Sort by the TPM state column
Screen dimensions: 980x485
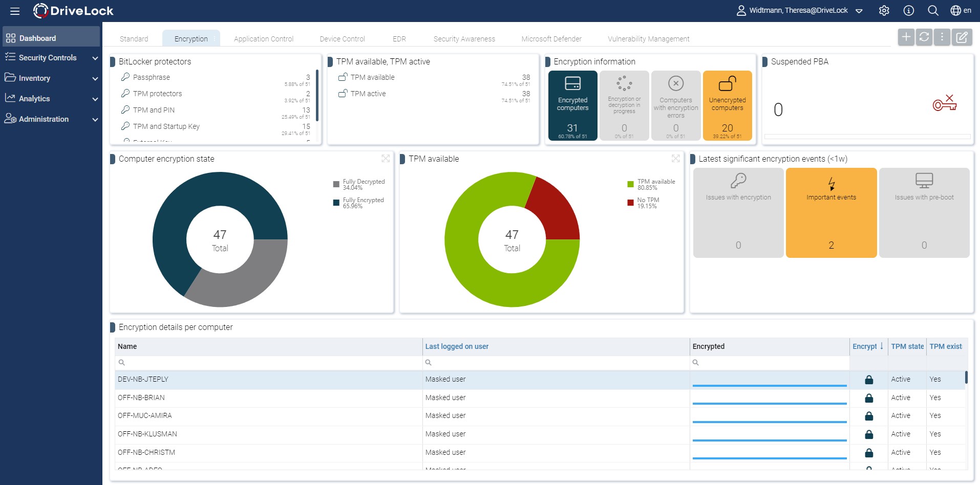click(907, 346)
